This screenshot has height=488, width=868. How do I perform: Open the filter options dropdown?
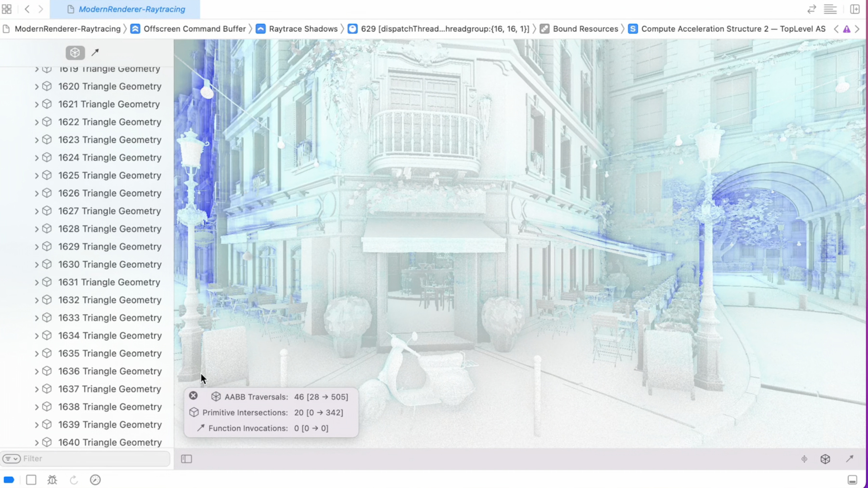12,459
